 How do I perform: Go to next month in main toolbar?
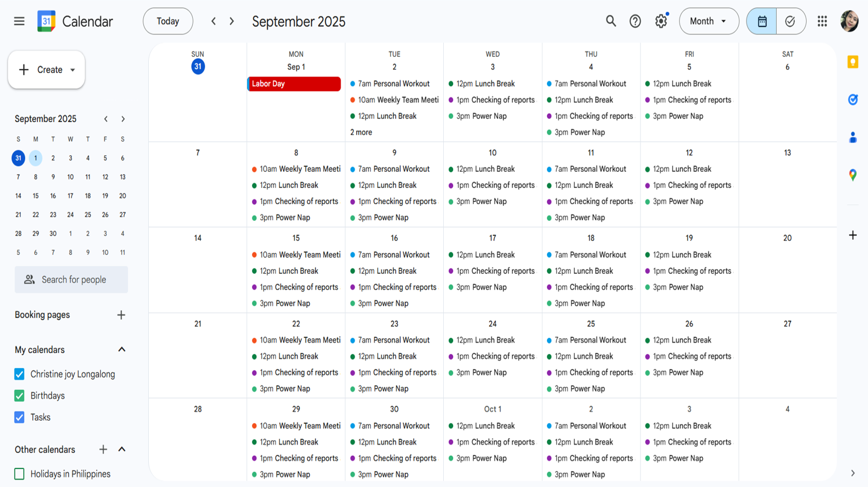[232, 21]
